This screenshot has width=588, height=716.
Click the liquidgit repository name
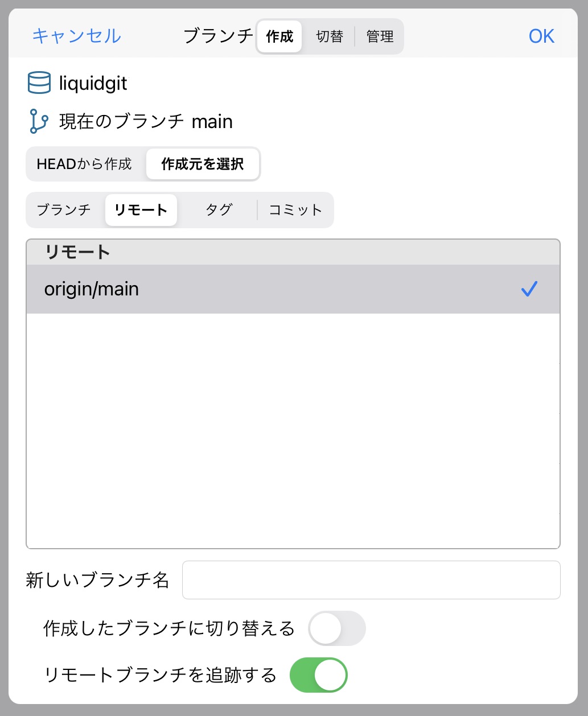[93, 84]
